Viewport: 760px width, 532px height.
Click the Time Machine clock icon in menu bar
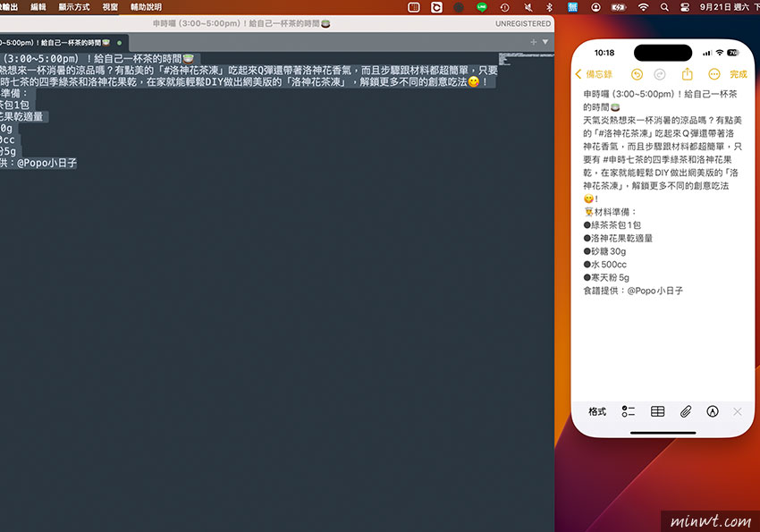pyautogui.click(x=504, y=7)
